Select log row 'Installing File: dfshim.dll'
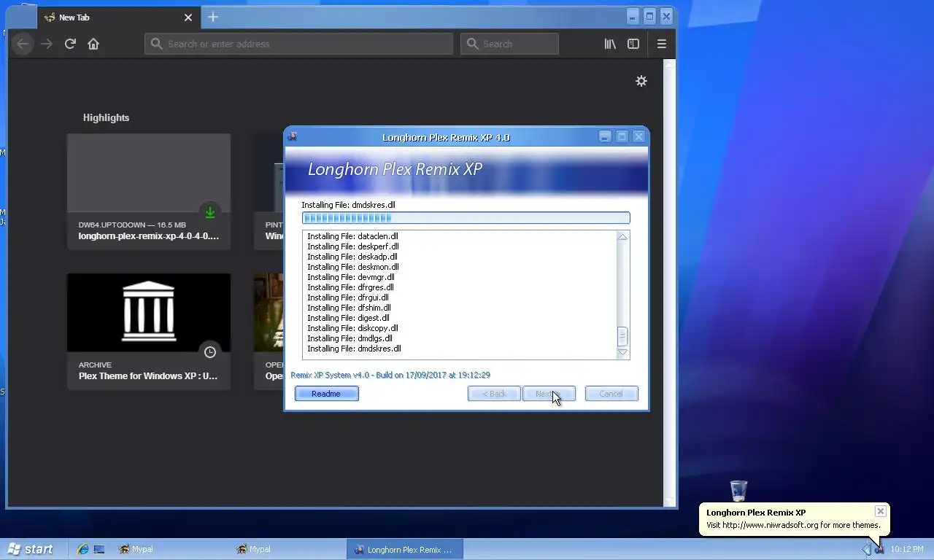This screenshot has width=934, height=560. (x=349, y=308)
